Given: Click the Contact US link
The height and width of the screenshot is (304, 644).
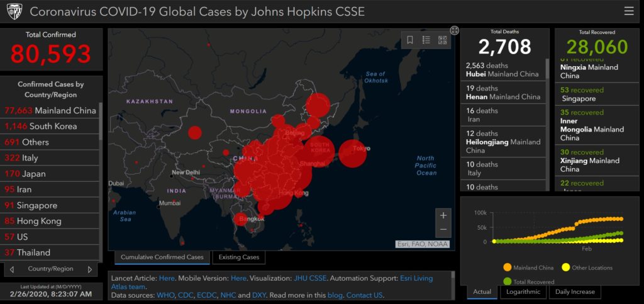Looking at the screenshot, I should coord(364,295).
